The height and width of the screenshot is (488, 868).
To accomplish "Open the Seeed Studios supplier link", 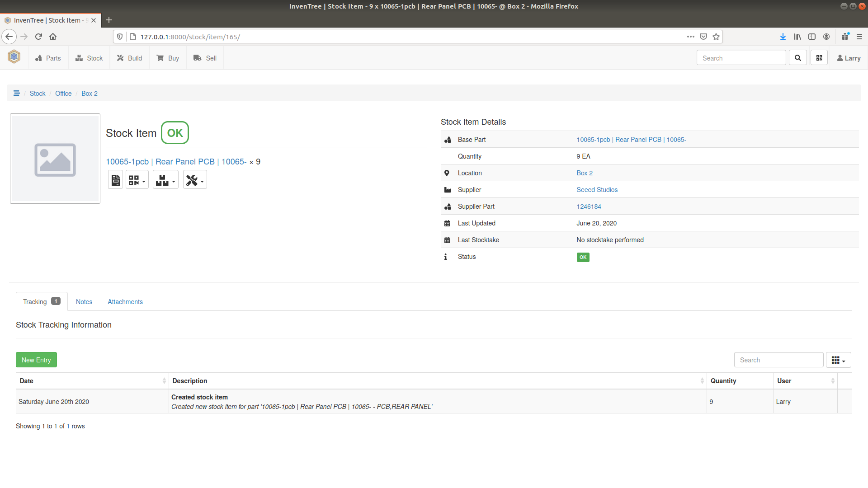I will coord(597,190).
